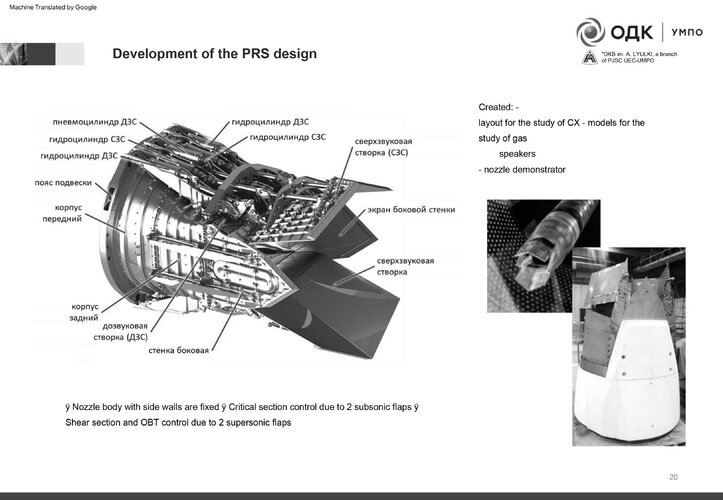Click the '- nozzle demonstrator' line

pos(522,170)
